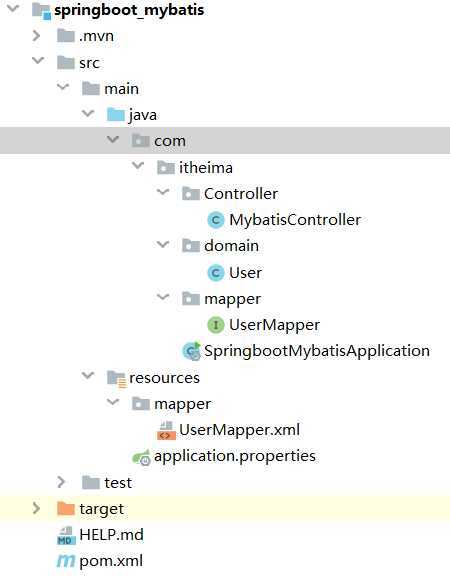This screenshot has width=450, height=577.
Task: Select the springboot_mybatis project name
Action: point(129,10)
